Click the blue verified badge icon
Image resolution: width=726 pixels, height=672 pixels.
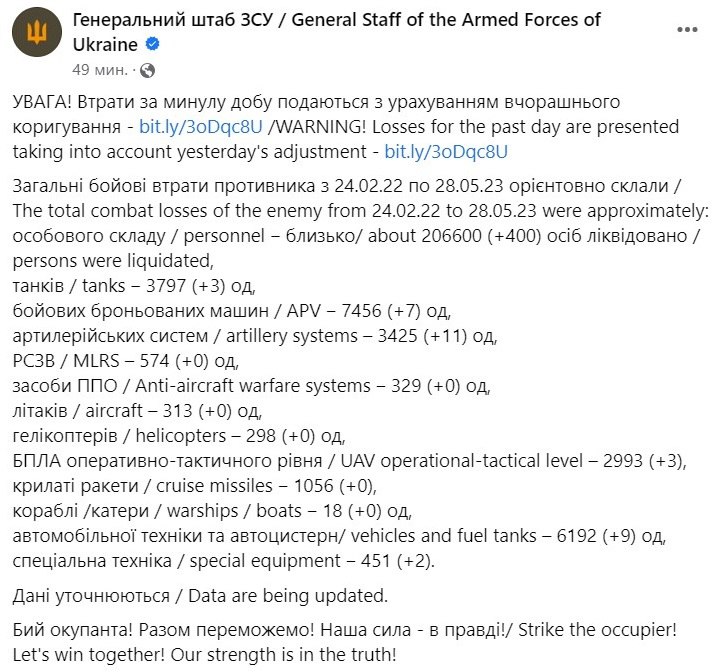tap(153, 44)
